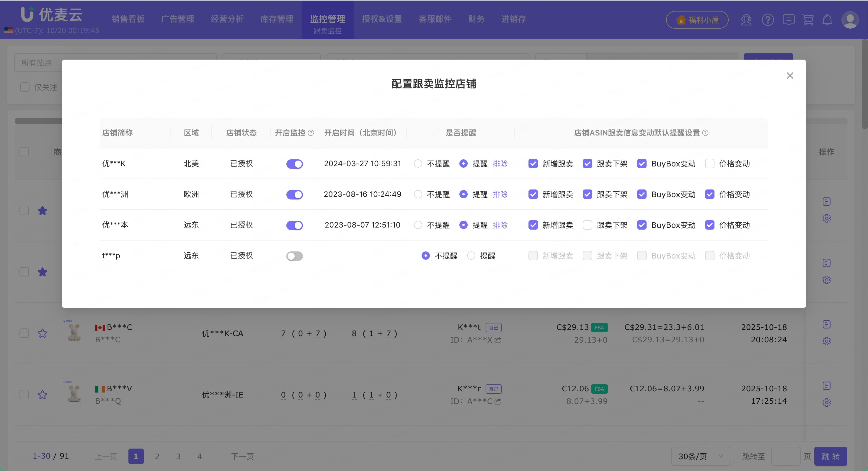The image size is (868, 471).
Task: Click the document icon in the B***V row
Action: click(x=827, y=385)
